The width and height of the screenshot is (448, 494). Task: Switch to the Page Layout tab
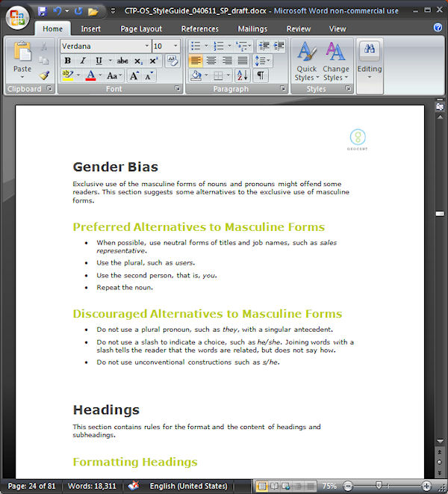tap(141, 29)
